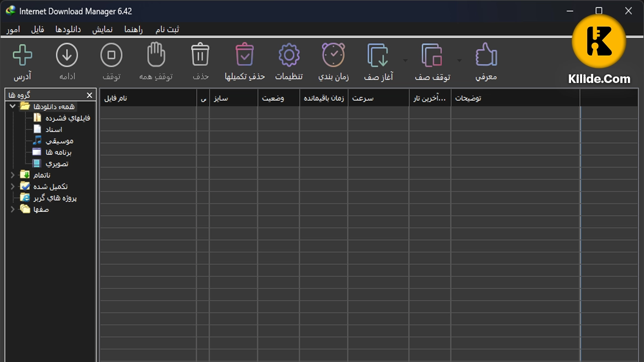This screenshot has height=362, width=644.
Task: Open the امور menu
Action: click(13, 30)
